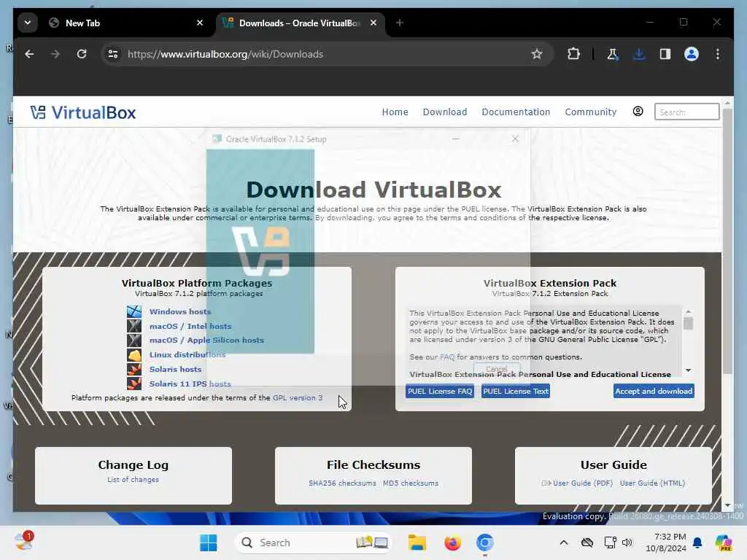Image resolution: width=747 pixels, height=560 pixels.
Task: Show browser downloads tray icon
Action: click(x=639, y=54)
